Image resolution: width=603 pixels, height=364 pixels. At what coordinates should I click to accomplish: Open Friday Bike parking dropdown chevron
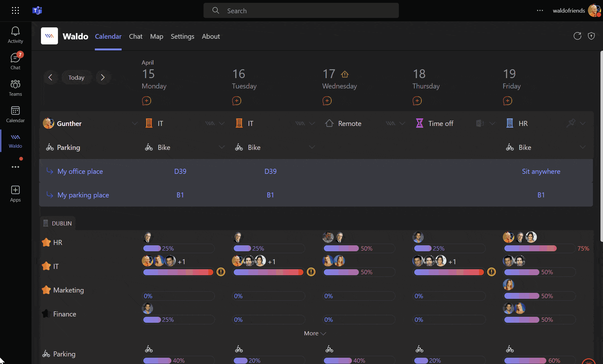pyautogui.click(x=583, y=147)
